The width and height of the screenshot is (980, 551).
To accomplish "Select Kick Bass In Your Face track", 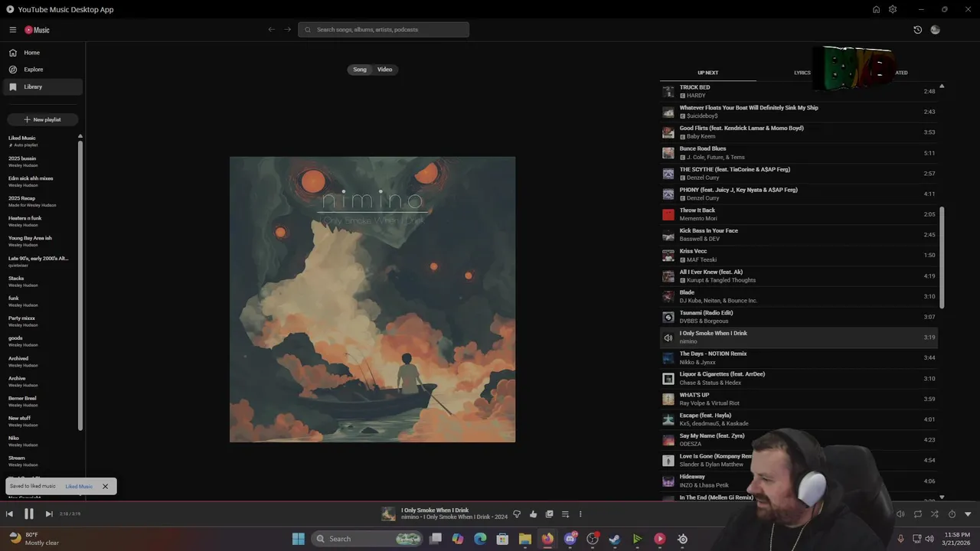I will click(x=799, y=235).
